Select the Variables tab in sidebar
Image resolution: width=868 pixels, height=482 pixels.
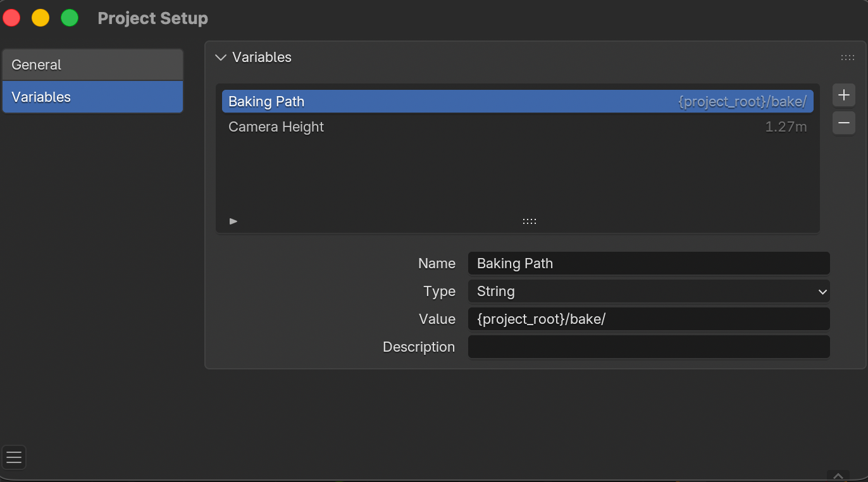pos(92,97)
